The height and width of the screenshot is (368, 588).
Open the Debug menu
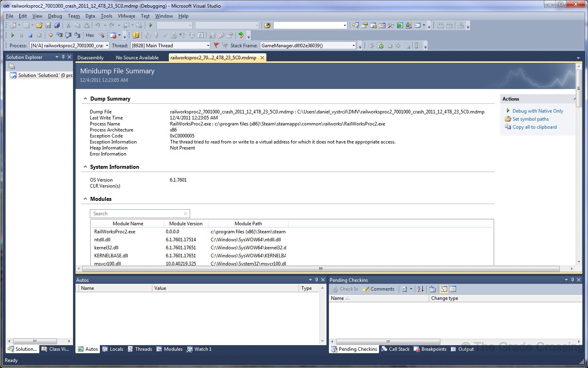click(55, 16)
